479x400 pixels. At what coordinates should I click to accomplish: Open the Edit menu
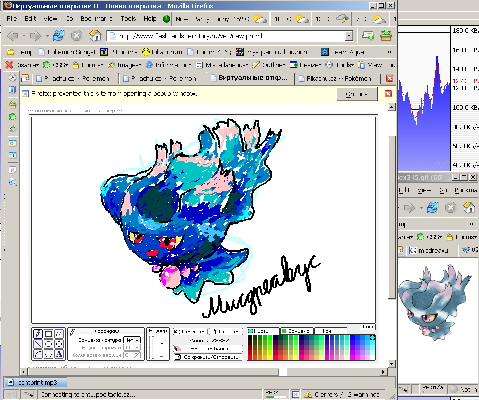coord(30,19)
